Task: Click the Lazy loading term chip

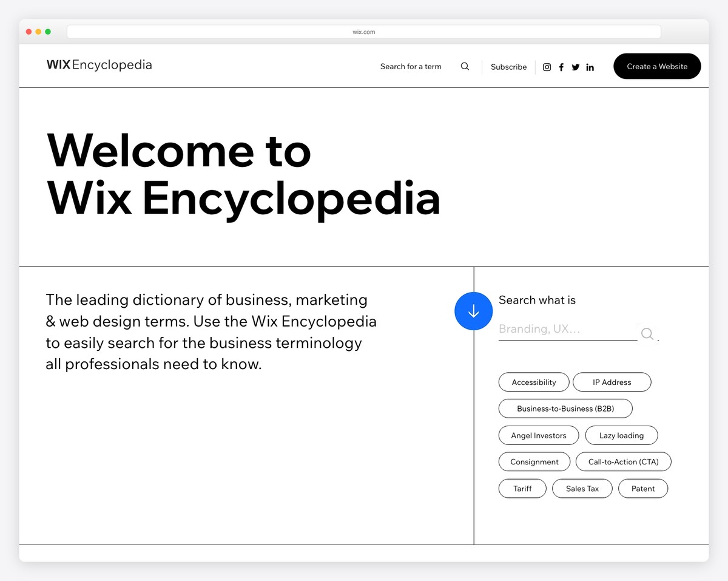Action: pyautogui.click(x=621, y=435)
